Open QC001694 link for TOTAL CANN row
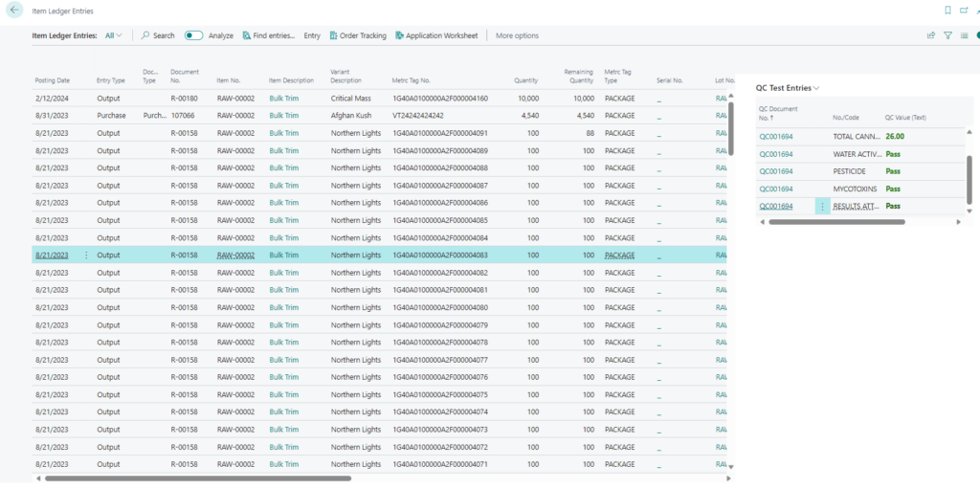 point(775,136)
